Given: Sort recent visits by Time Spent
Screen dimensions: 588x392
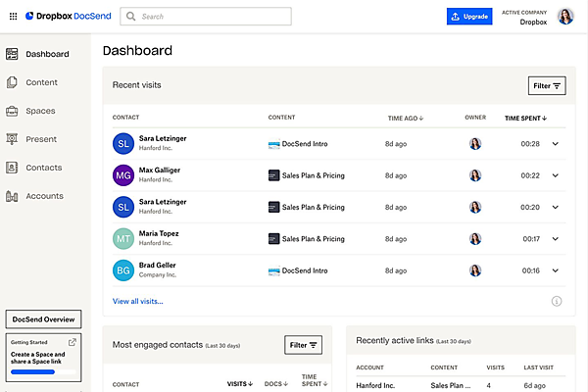Looking at the screenshot, I should (525, 118).
